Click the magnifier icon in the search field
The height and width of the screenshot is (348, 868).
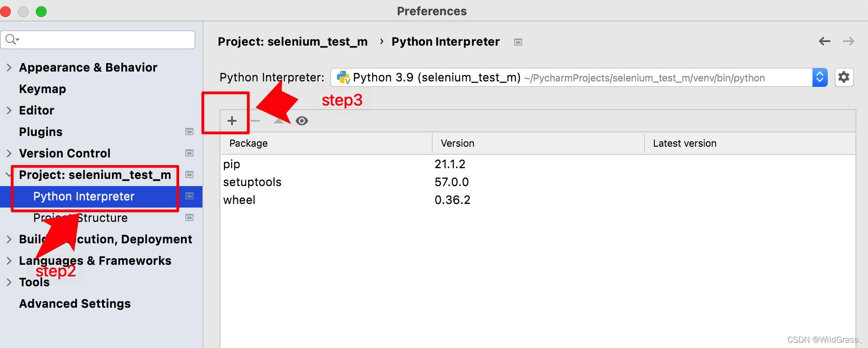(12, 40)
